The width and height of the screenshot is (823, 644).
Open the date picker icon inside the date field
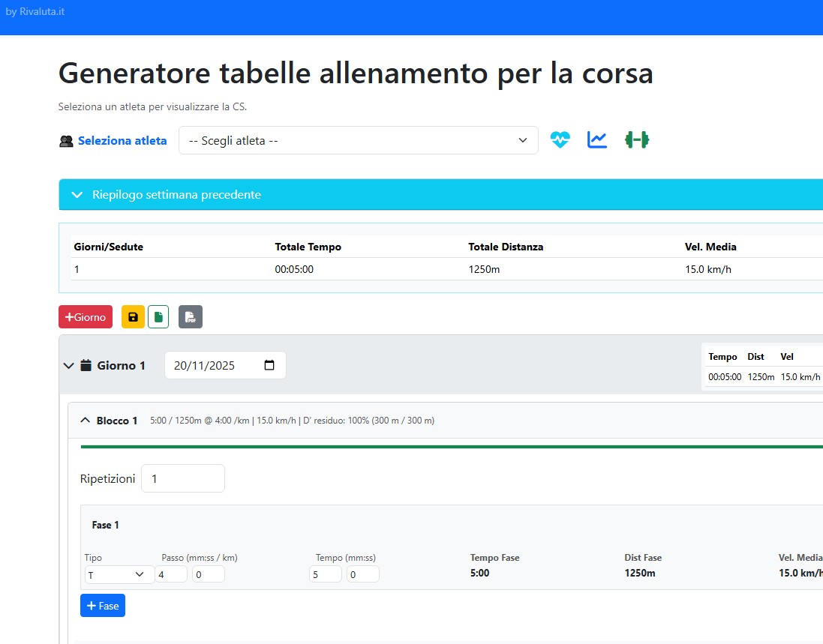[x=269, y=365]
